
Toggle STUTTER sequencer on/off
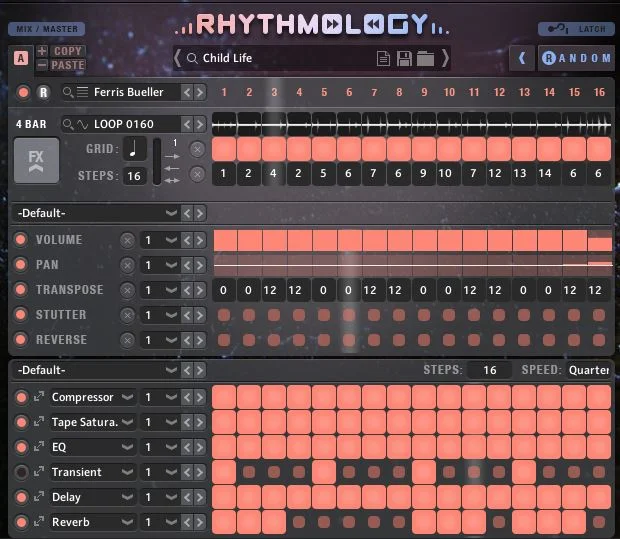(x=21, y=315)
